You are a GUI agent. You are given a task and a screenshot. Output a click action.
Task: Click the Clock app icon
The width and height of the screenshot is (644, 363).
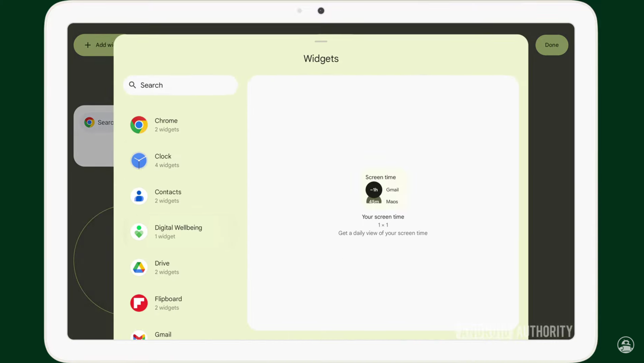139,160
